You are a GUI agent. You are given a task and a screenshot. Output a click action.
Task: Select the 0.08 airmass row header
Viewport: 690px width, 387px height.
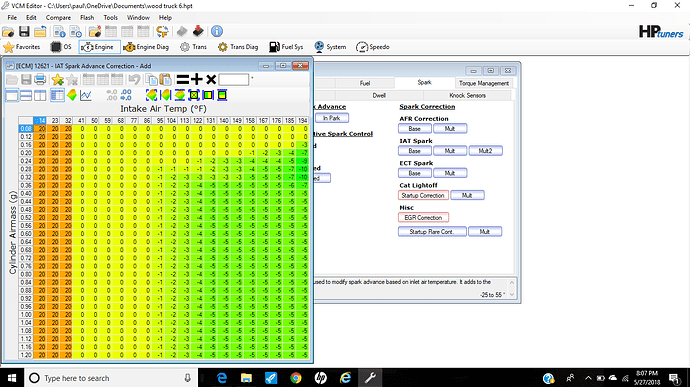[26, 129]
